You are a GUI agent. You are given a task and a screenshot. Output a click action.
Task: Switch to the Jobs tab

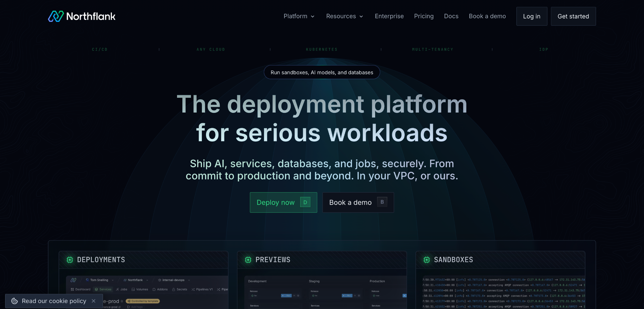click(122, 290)
